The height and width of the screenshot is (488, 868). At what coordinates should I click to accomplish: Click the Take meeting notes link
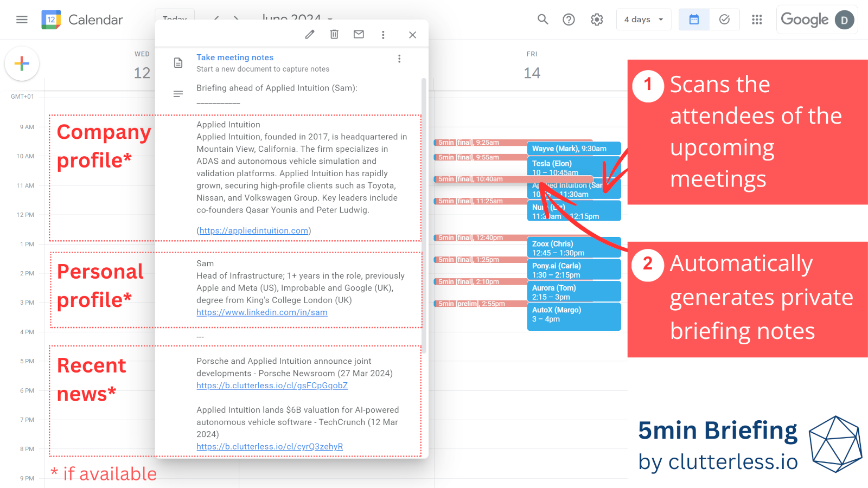pos(235,57)
